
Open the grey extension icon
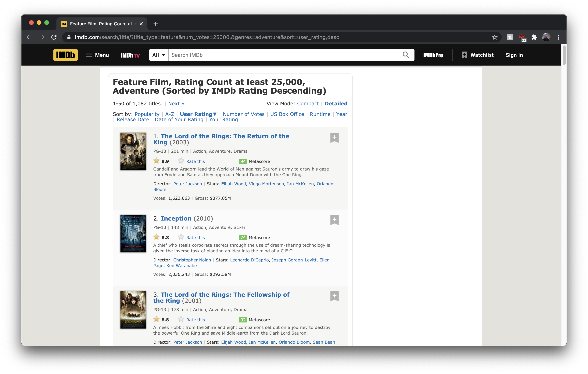pos(510,37)
